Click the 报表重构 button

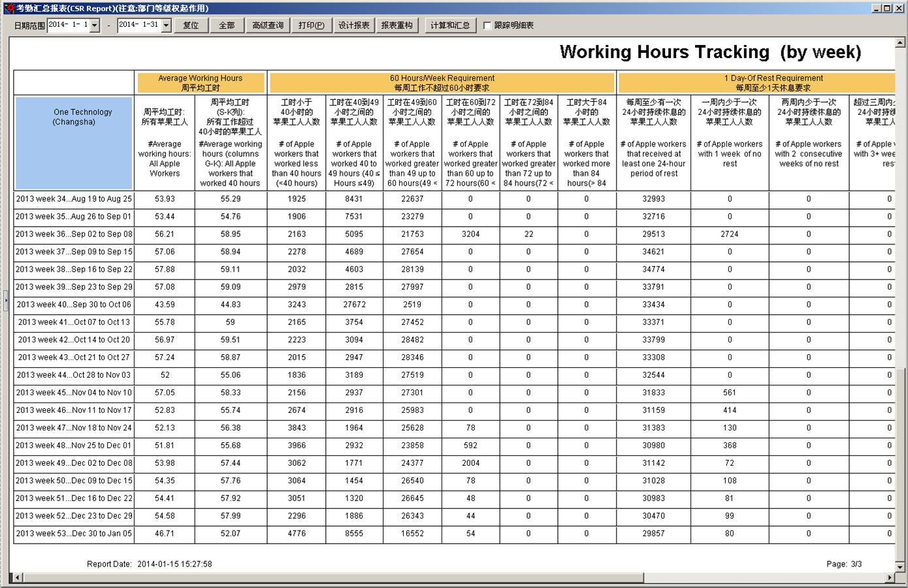tap(397, 25)
